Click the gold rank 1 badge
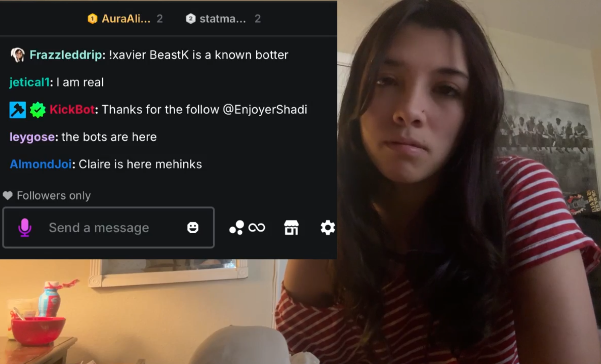Screen dimensions: 601x364 click(x=92, y=19)
